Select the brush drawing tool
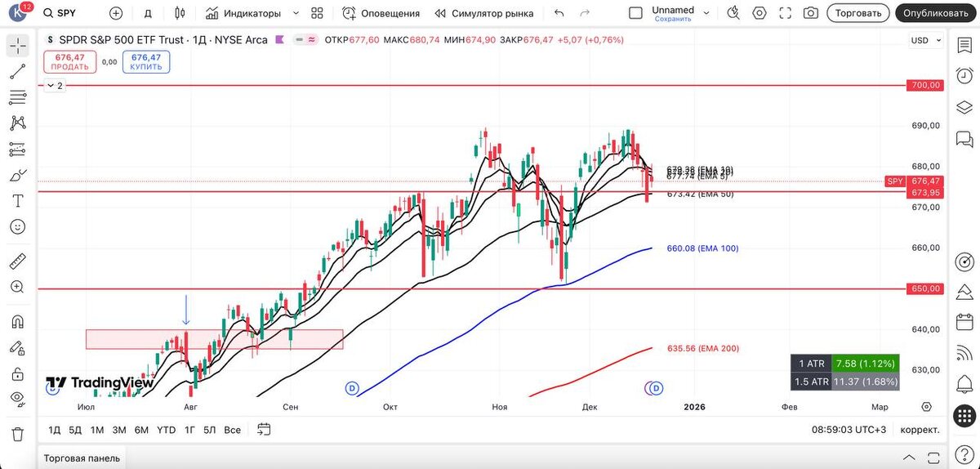 [17, 175]
